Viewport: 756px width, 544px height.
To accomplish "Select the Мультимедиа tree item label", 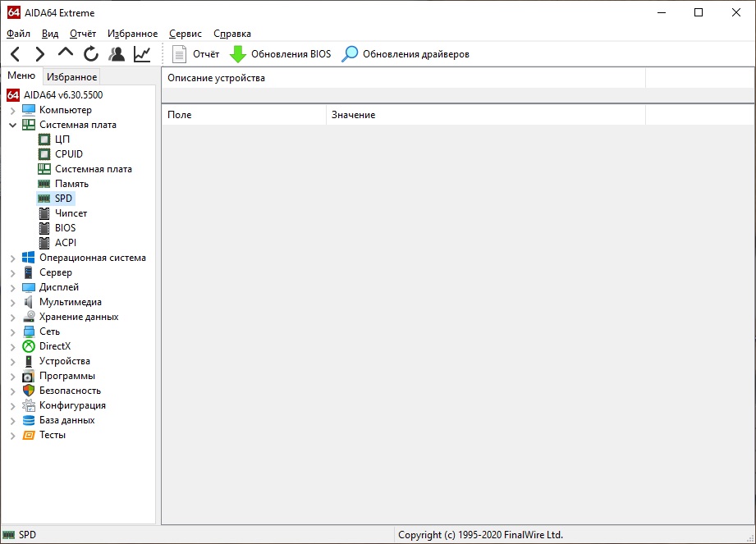I will tap(71, 302).
